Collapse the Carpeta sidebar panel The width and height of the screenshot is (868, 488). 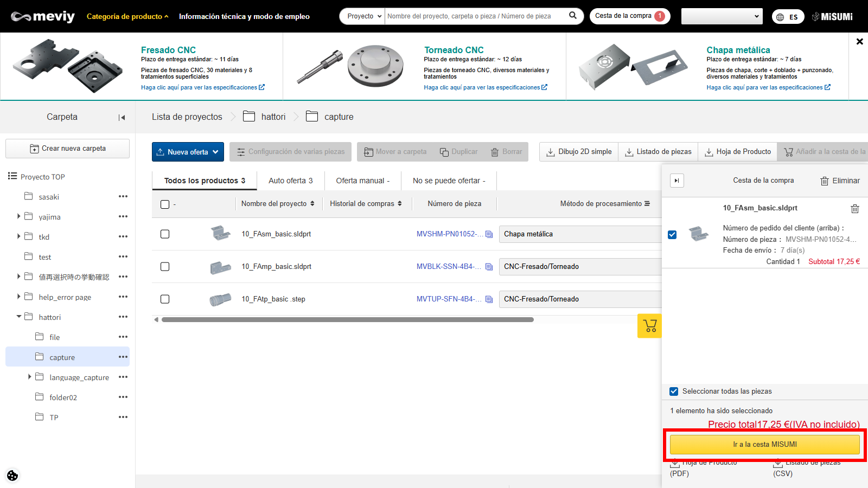point(122,118)
